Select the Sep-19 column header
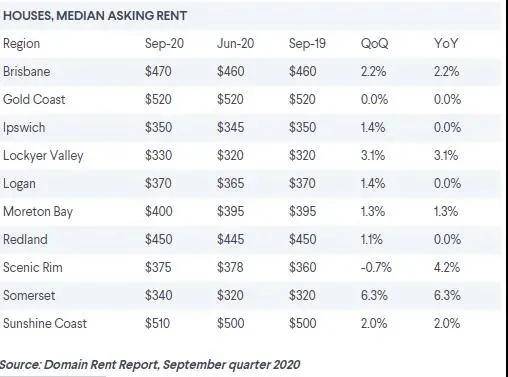The width and height of the screenshot is (508, 377). pyautogui.click(x=307, y=43)
